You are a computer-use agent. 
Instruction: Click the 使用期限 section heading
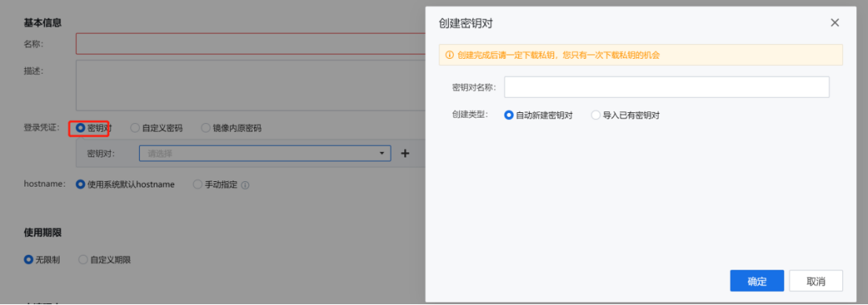pyautogui.click(x=42, y=233)
